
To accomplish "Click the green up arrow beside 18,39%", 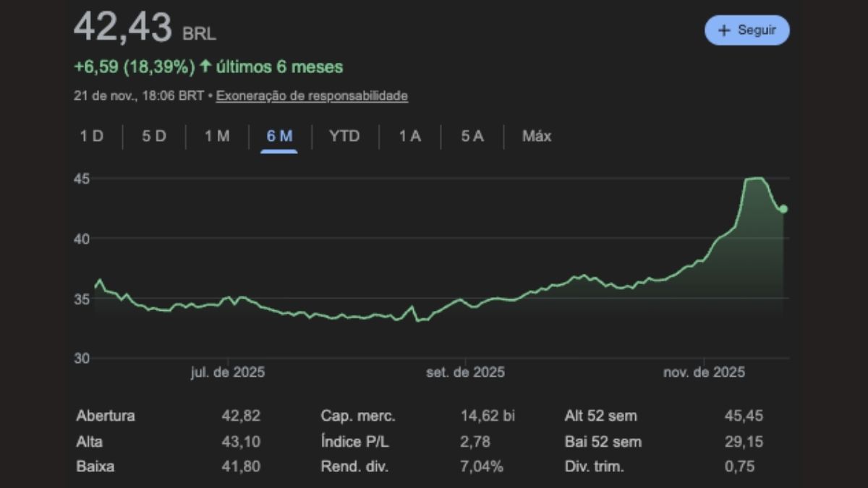I will coord(205,67).
